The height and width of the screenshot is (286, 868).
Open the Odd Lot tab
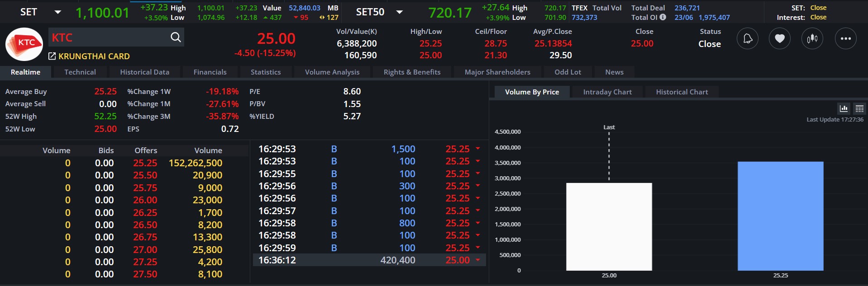[568, 72]
